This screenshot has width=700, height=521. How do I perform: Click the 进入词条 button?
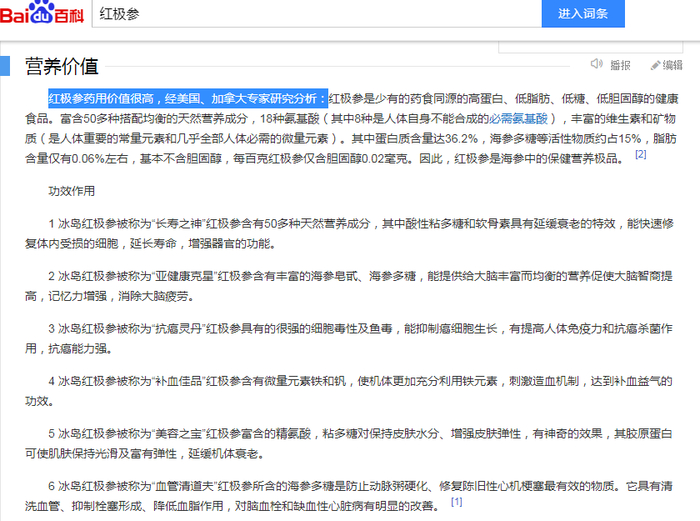tap(583, 13)
